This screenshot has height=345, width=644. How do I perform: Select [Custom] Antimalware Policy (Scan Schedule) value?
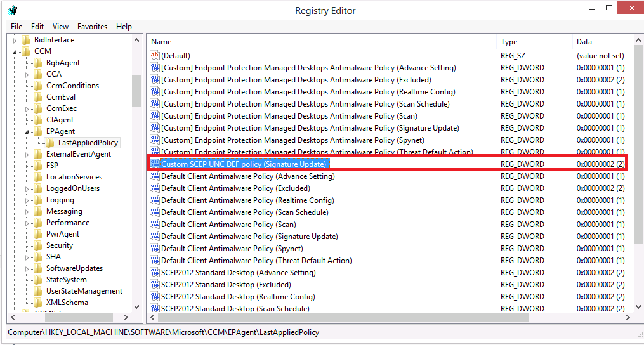click(x=305, y=104)
